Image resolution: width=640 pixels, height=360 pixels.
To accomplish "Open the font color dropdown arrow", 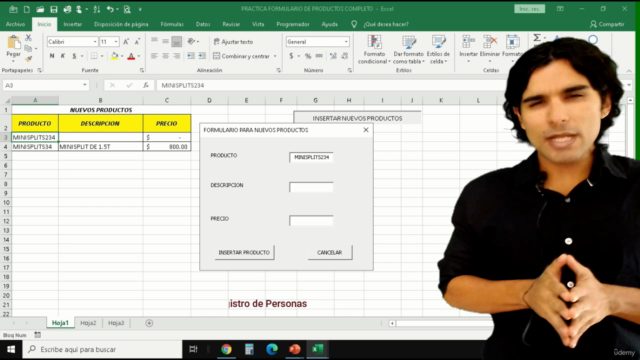I will click(x=139, y=56).
